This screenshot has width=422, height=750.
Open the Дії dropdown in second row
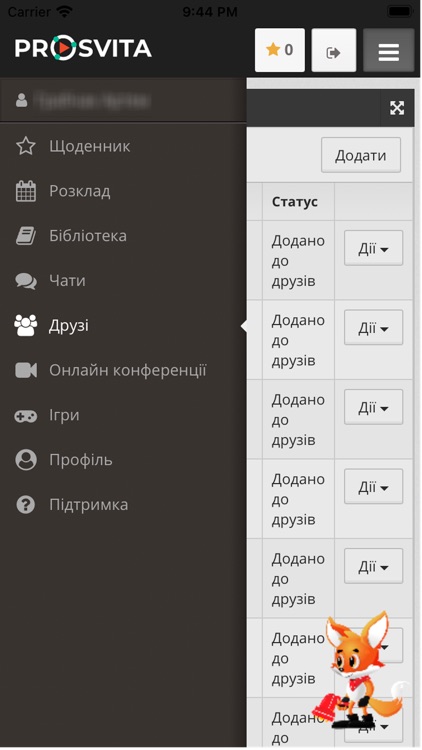373,328
